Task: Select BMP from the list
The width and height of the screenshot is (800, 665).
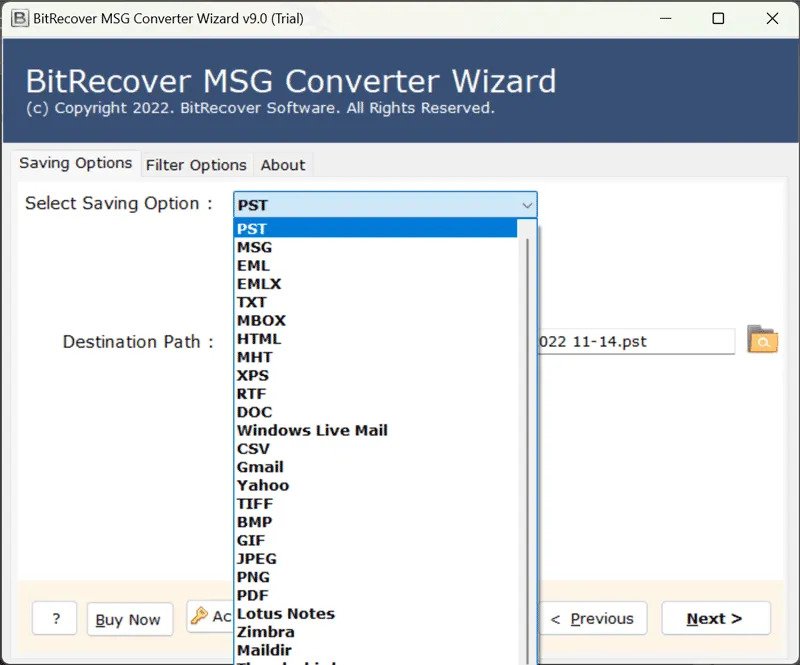Action: tap(376, 522)
